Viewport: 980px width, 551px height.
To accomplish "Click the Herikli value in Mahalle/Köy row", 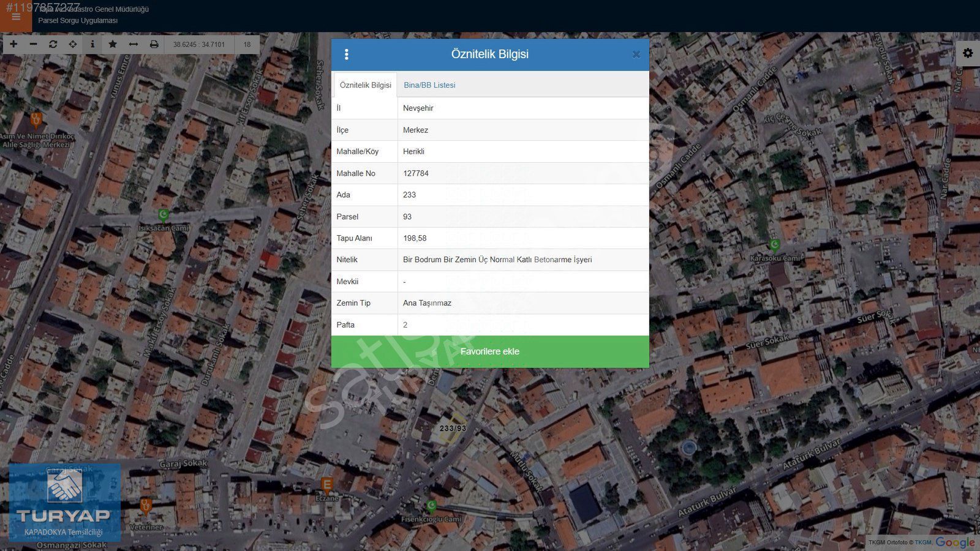I will pyautogui.click(x=413, y=151).
